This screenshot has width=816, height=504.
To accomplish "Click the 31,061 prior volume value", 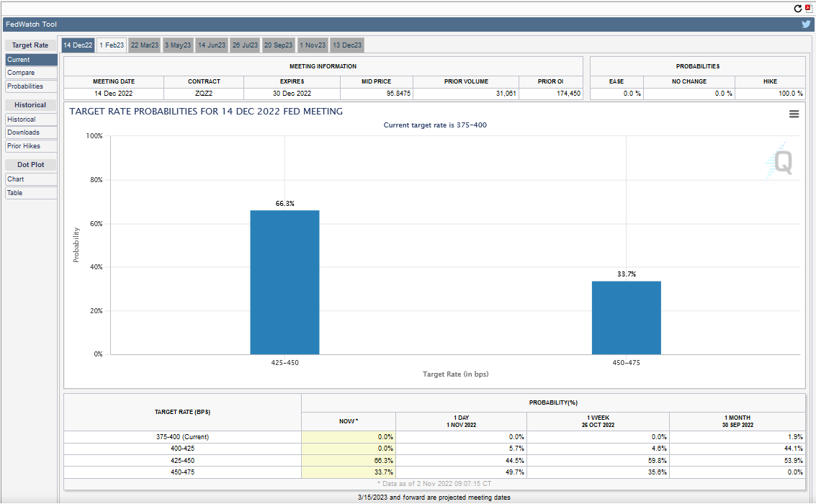I will 506,94.
